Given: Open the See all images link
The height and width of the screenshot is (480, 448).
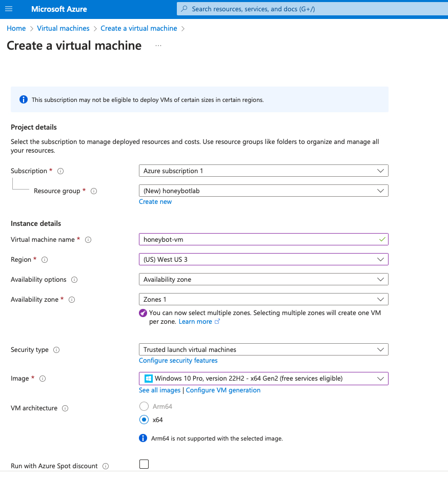Looking at the screenshot, I should click(x=159, y=390).
